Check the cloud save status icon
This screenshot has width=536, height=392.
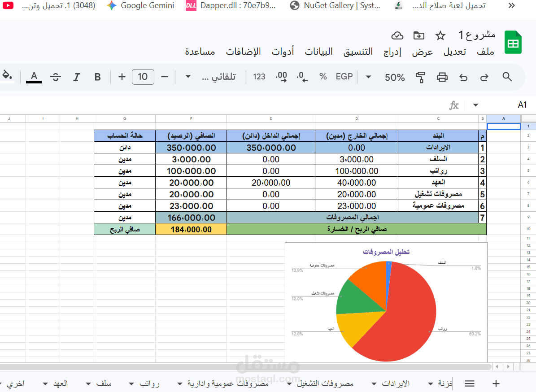[397, 35]
